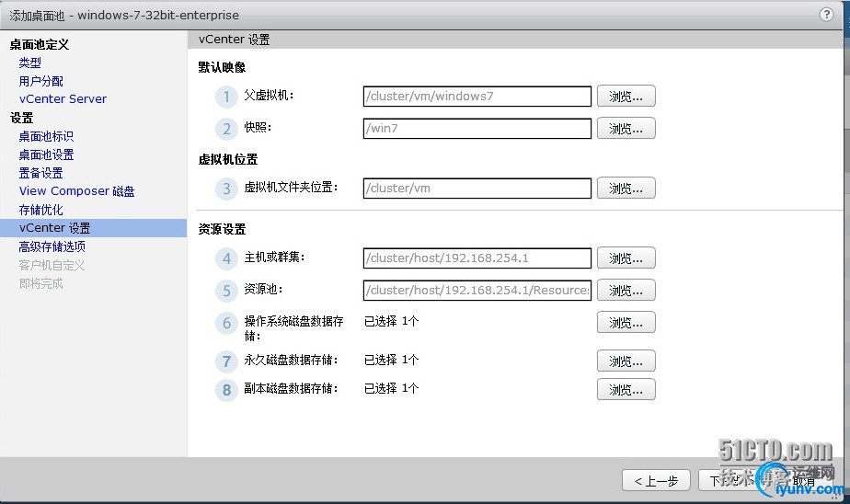Browse for resource pool (资源池)
Image resolution: width=850 pixels, height=504 pixels.
[626, 290]
